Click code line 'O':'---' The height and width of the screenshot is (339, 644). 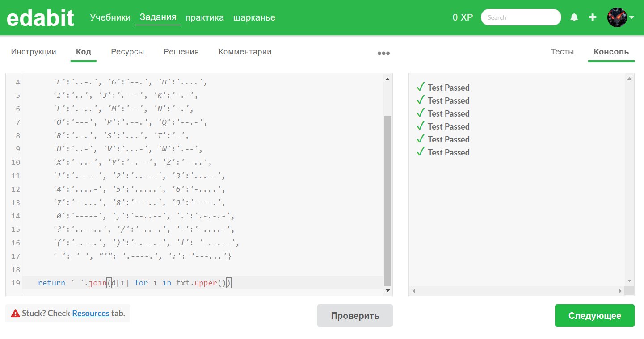[x=130, y=122]
